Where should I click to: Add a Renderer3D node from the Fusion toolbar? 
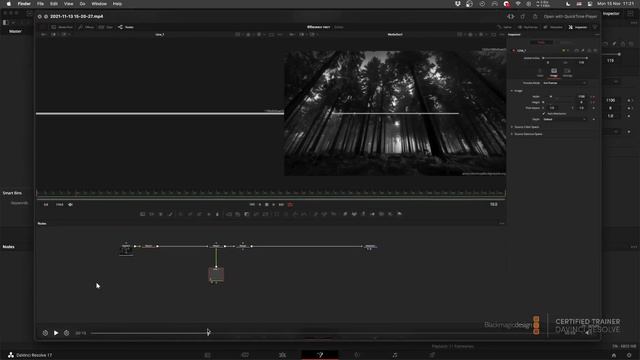pos(400,214)
